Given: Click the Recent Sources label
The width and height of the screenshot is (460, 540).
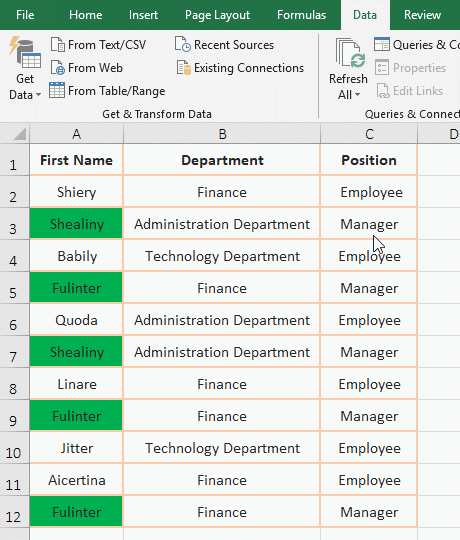Looking at the screenshot, I should tap(234, 45).
